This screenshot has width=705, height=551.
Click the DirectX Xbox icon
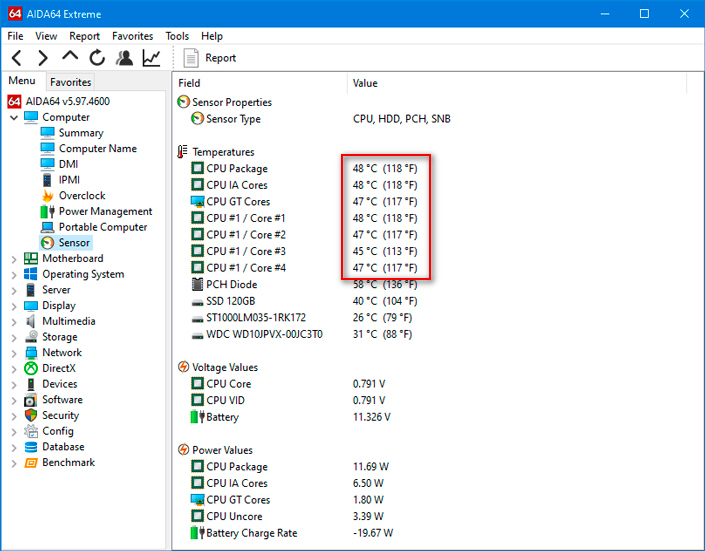31,368
